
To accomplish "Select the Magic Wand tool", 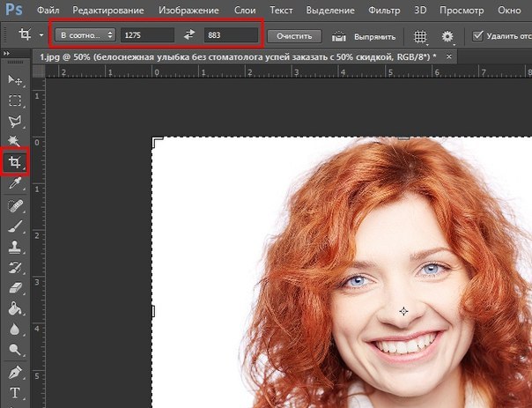I will tap(15, 141).
